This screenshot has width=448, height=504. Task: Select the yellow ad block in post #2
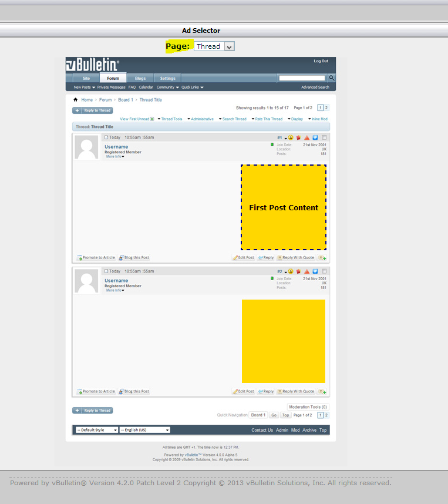(284, 341)
